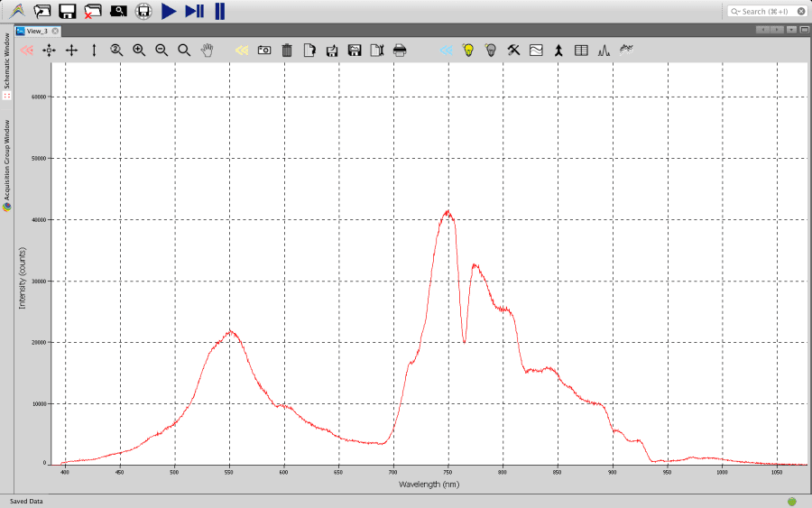Click the scroll tabs left arrow
812x508 pixels.
(x=762, y=30)
